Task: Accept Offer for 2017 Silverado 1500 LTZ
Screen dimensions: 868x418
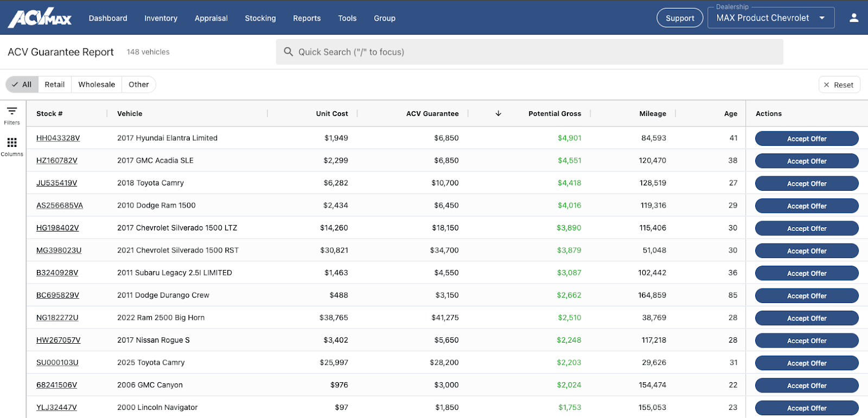Action: click(x=807, y=228)
